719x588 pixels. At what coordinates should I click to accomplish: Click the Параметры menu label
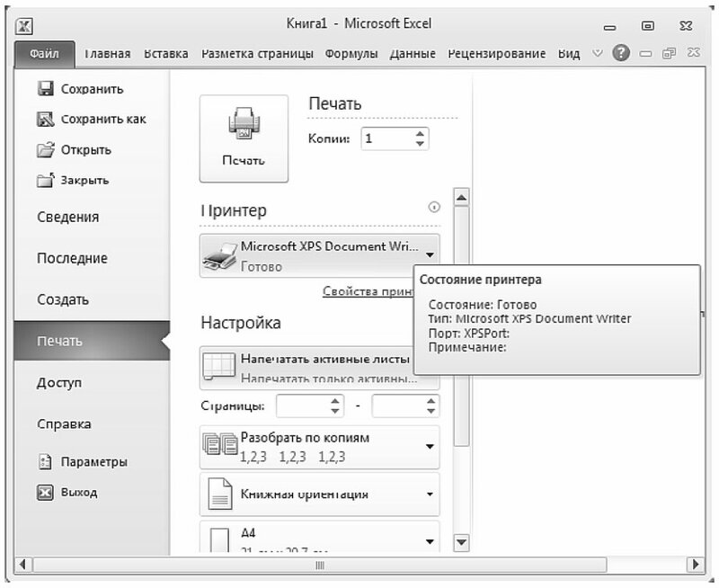coord(94,461)
